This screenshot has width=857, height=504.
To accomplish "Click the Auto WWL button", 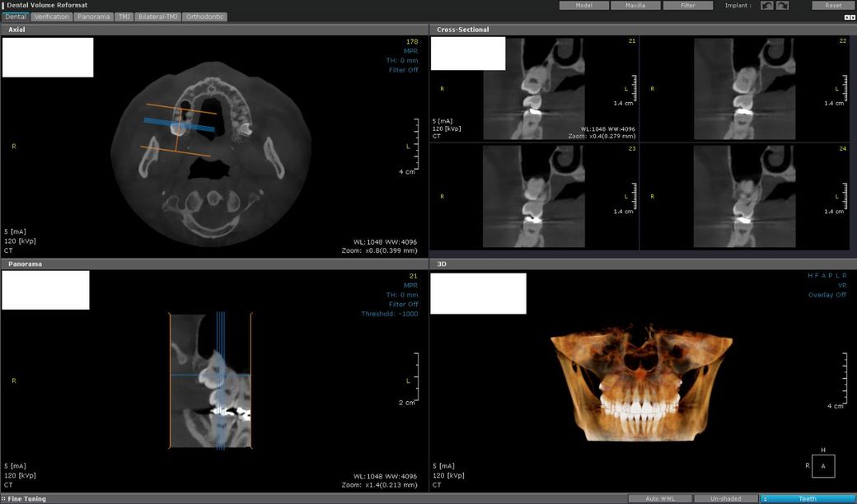I will click(659, 499).
